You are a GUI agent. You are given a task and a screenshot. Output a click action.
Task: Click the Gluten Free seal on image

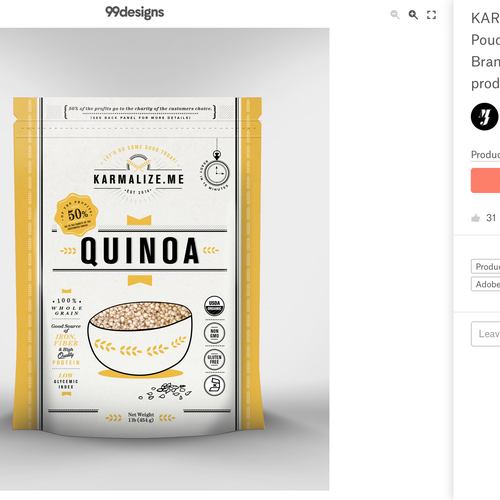click(x=214, y=359)
